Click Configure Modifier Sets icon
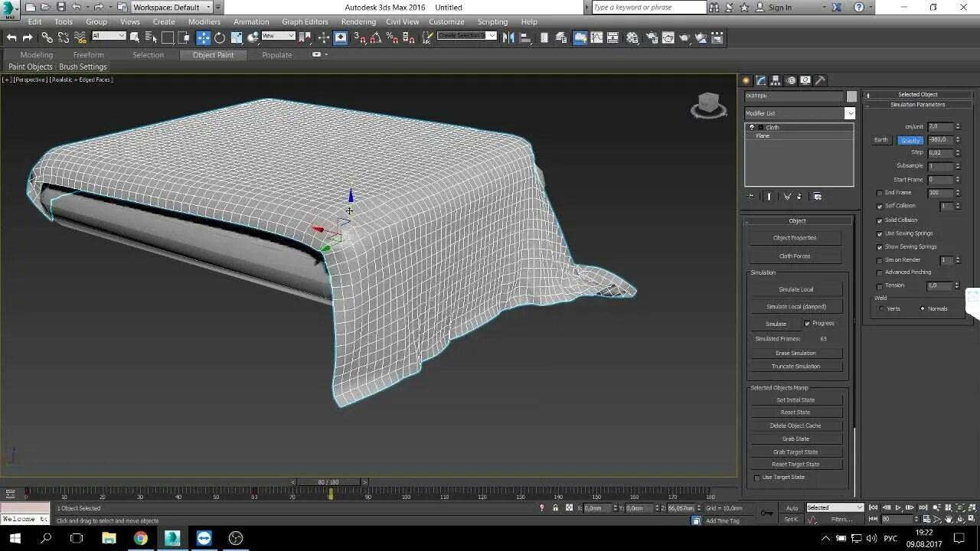 [x=817, y=196]
